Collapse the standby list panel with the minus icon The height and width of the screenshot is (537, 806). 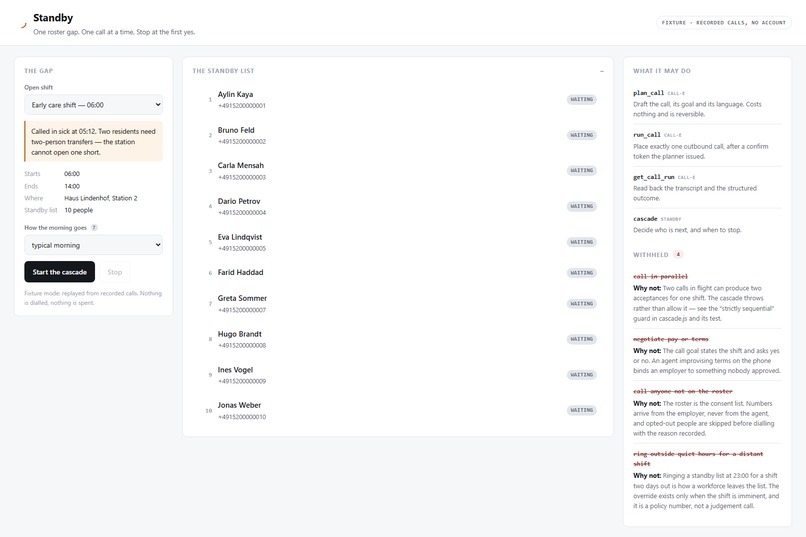click(x=602, y=71)
